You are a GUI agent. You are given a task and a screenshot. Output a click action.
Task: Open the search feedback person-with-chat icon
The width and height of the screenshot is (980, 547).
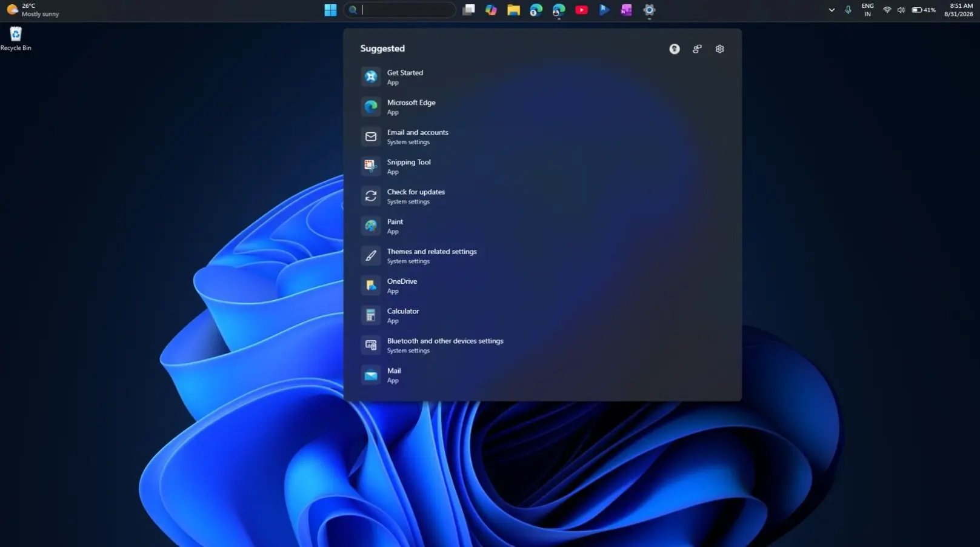click(697, 49)
